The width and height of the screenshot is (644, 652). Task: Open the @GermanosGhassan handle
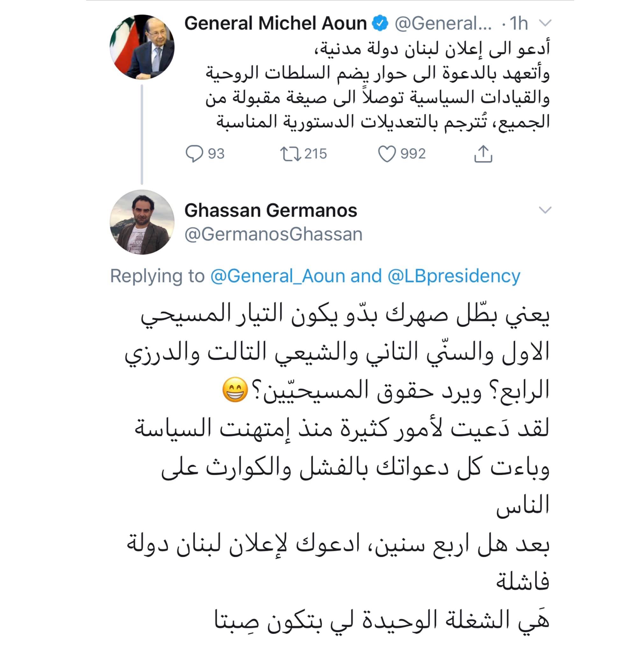point(273,234)
